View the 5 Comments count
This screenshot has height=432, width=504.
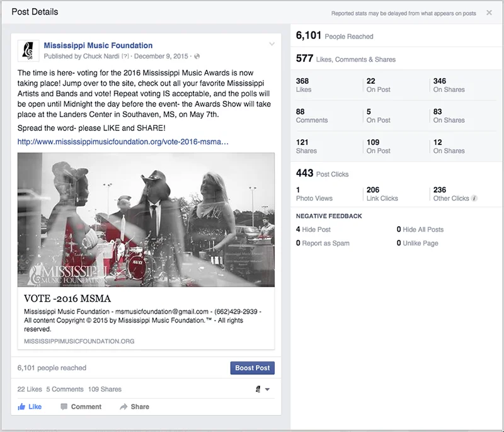65,389
